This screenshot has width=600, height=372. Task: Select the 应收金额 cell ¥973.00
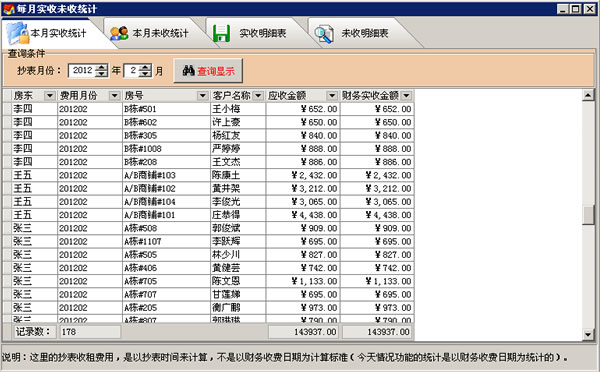(303, 308)
